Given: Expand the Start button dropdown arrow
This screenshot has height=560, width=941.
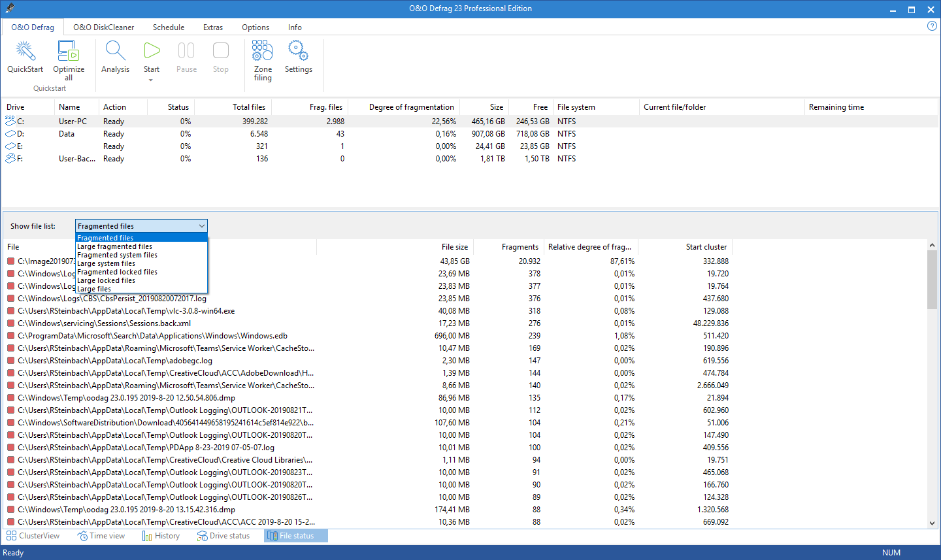Looking at the screenshot, I should click(151, 80).
